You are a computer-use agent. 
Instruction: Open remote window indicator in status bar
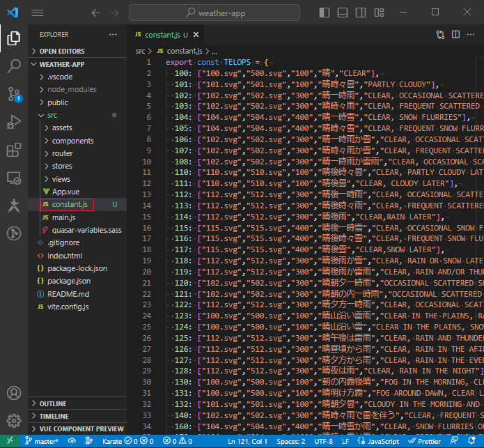point(10,441)
